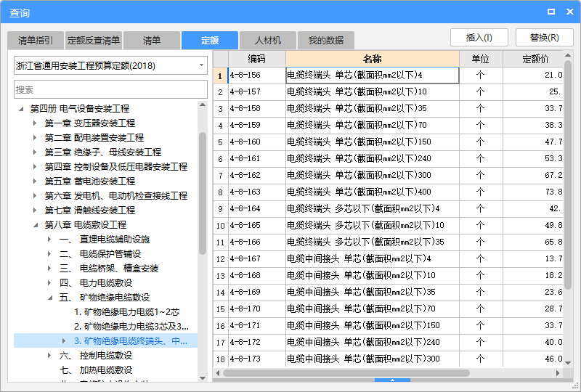The height and width of the screenshot is (392, 581).
Task: Expand 第四章 控制设备及低压电器安装工程 node
Action: click(35, 167)
